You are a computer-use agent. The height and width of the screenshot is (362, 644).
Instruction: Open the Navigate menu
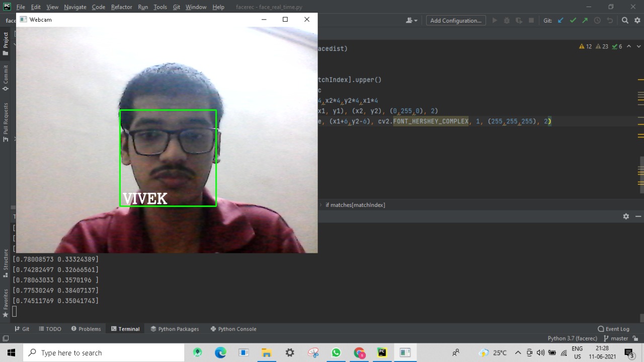point(75,7)
